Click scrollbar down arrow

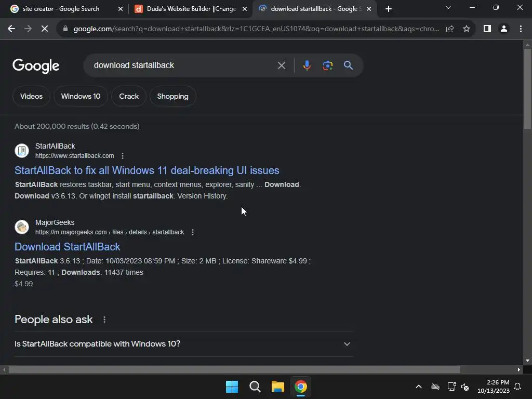(527, 361)
